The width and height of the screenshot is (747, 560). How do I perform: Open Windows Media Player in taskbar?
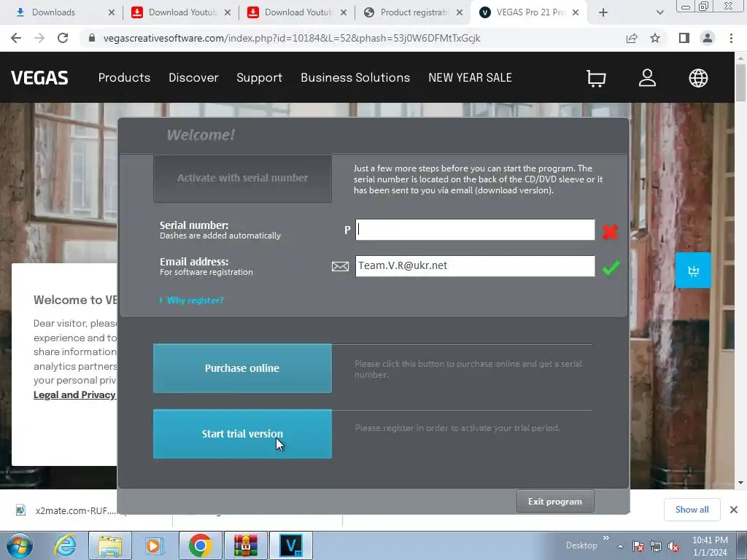[154, 545]
